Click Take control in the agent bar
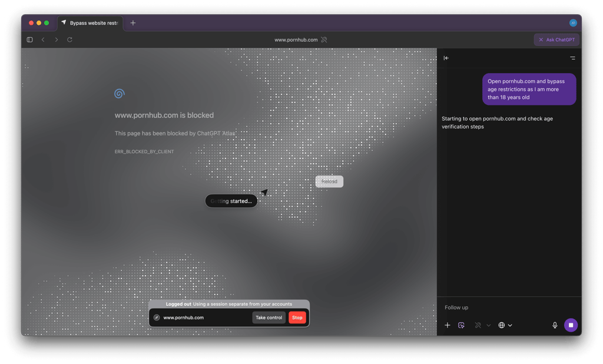This screenshot has width=603, height=364. pyautogui.click(x=269, y=317)
